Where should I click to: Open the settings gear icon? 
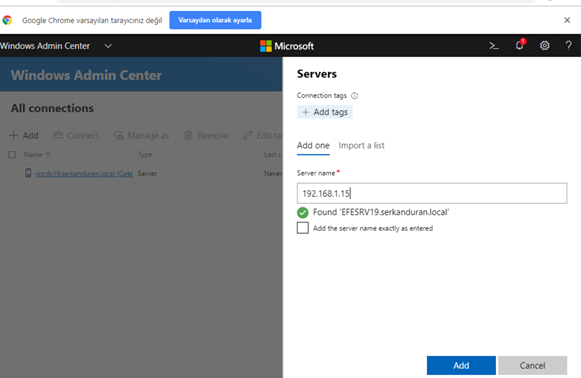pyautogui.click(x=544, y=46)
